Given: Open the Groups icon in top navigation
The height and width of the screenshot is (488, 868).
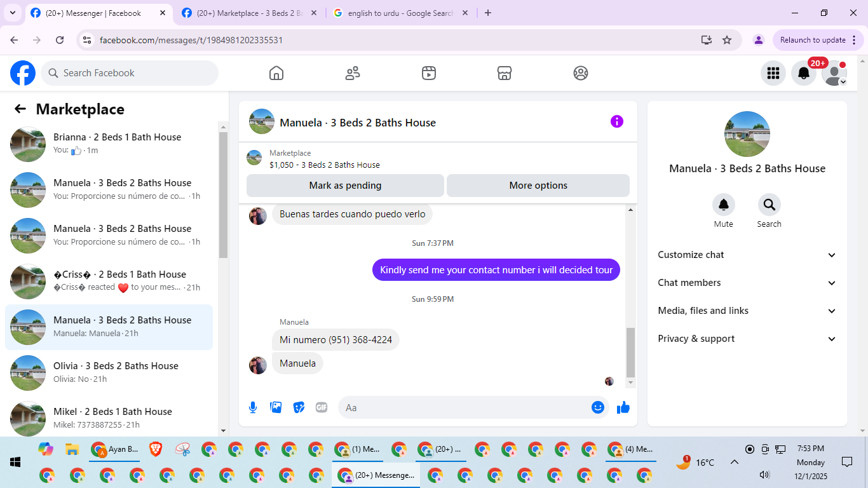Looking at the screenshot, I should tap(581, 73).
